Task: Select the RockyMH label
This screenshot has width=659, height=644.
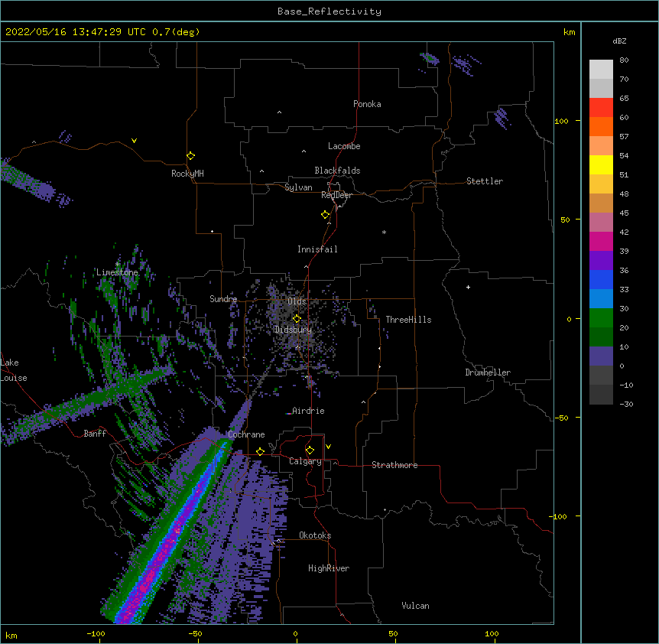Action: (x=187, y=174)
